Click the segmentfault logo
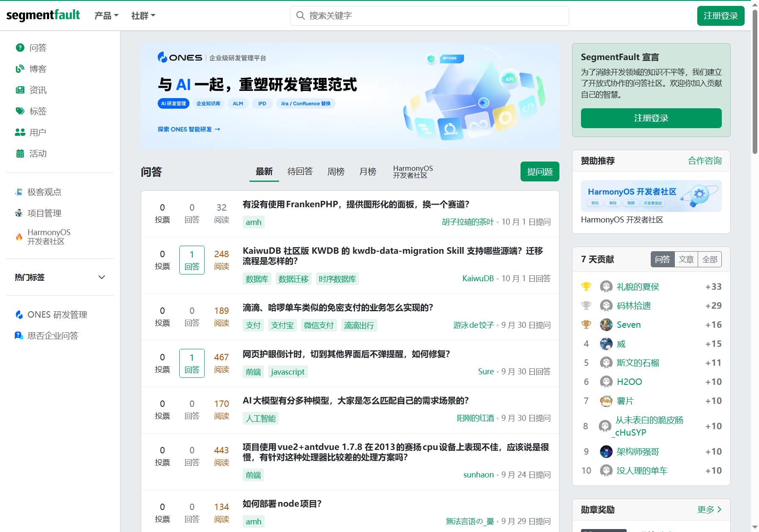 pos(43,16)
